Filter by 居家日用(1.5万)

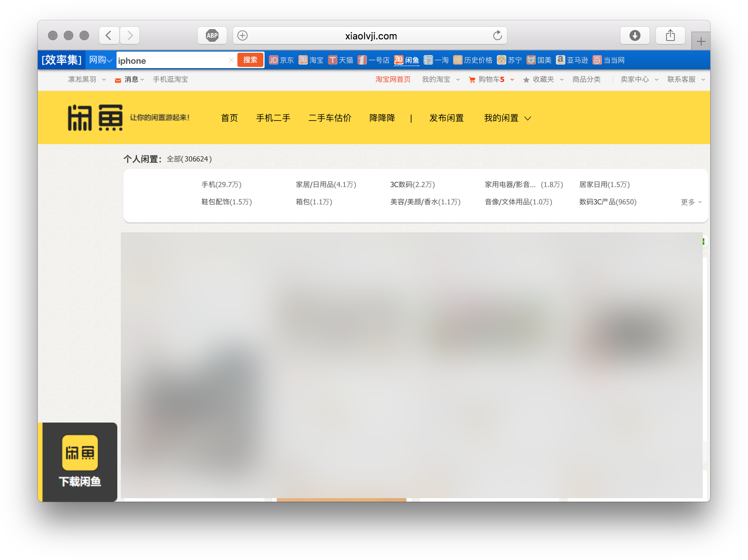point(605,185)
